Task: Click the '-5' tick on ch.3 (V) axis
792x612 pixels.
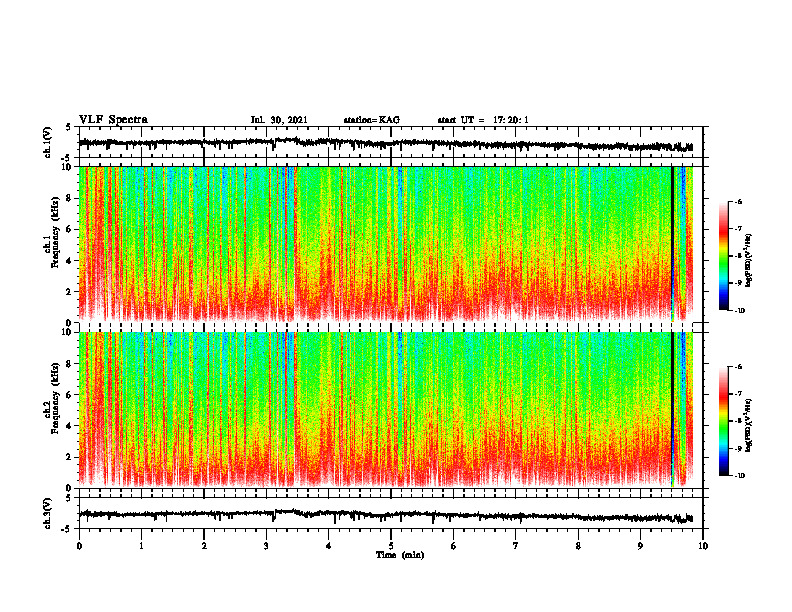Action: [67, 529]
